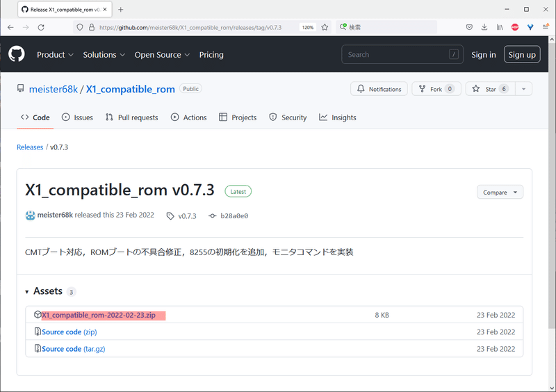Click the Adblock Plus extension icon

click(515, 27)
